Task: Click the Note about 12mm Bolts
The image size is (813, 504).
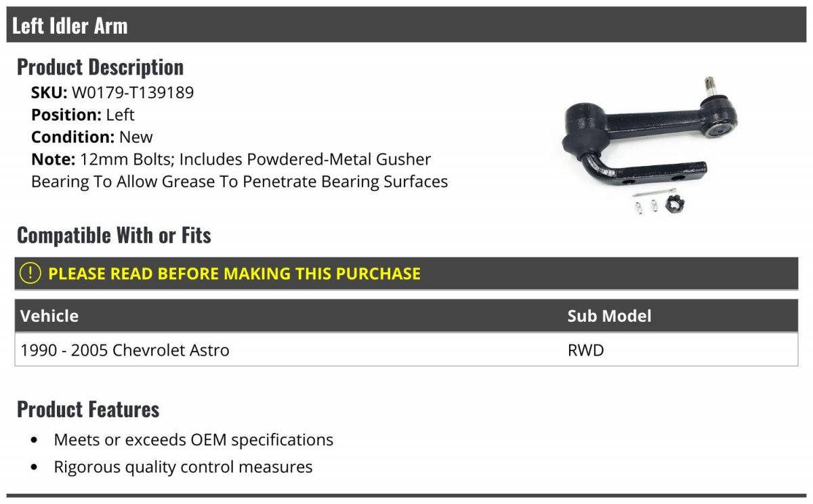Action: [x=240, y=170]
